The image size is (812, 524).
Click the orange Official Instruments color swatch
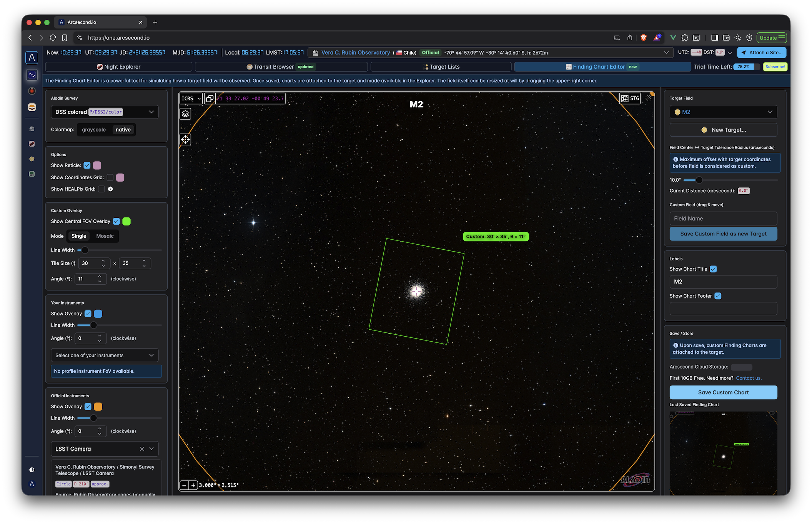pyautogui.click(x=98, y=407)
